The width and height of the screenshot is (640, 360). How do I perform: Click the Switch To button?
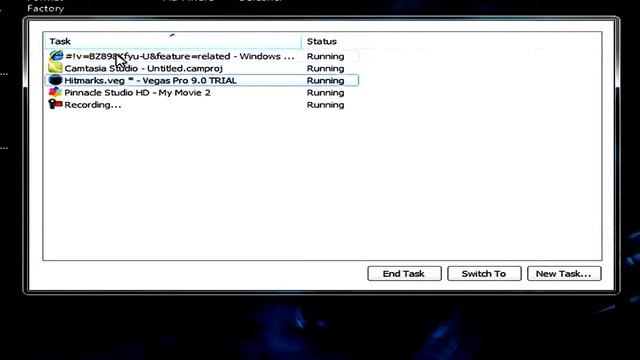(x=484, y=273)
